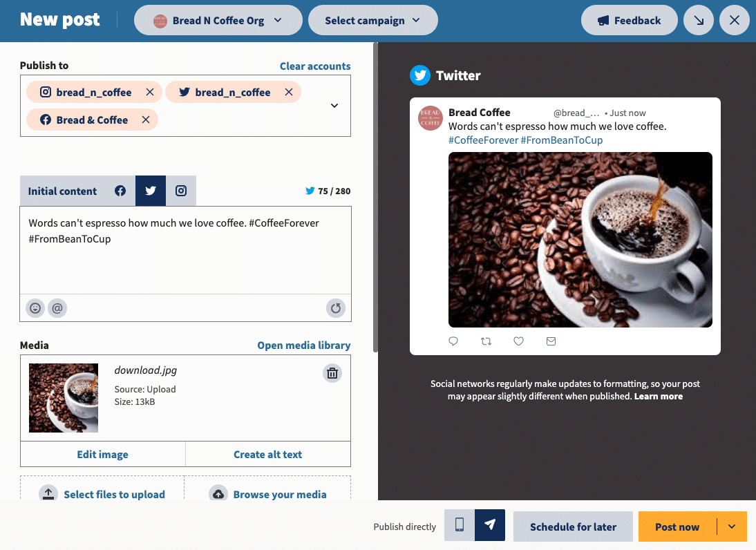Click the reply icon in the Twitter preview
The width and height of the screenshot is (756, 550).
(453, 341)
